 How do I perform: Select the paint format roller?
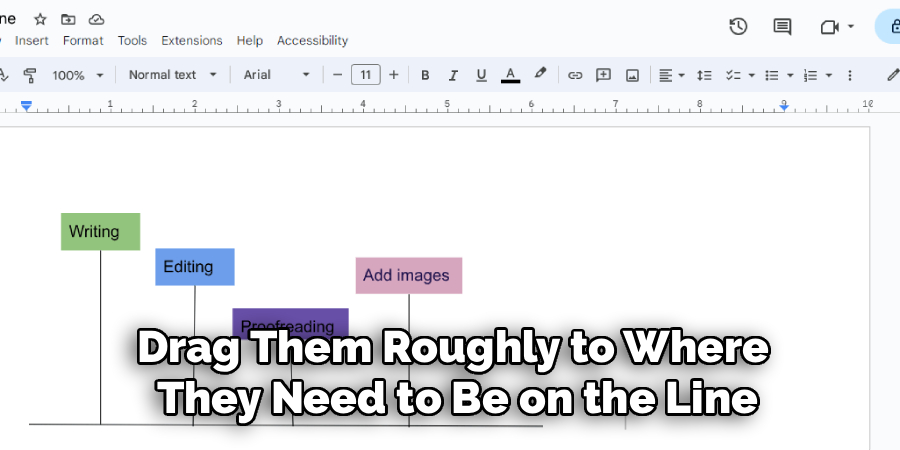tap(29, 75)
